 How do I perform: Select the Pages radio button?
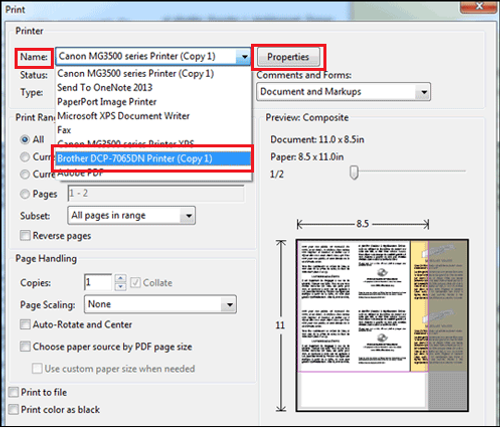click(25, 194)
